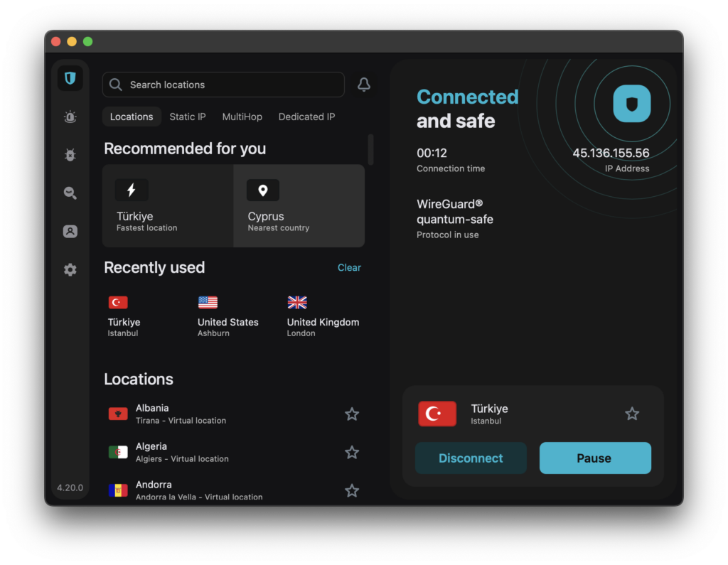728x565 pixels.
Task: Click the Albania flag icon
Action: coord(118,414)
